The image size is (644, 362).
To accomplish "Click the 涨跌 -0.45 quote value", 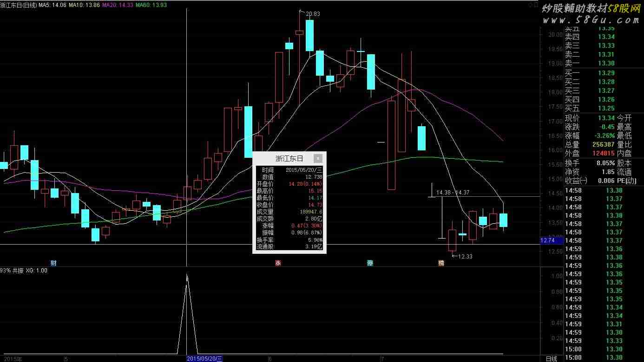I will pos(607,127).
